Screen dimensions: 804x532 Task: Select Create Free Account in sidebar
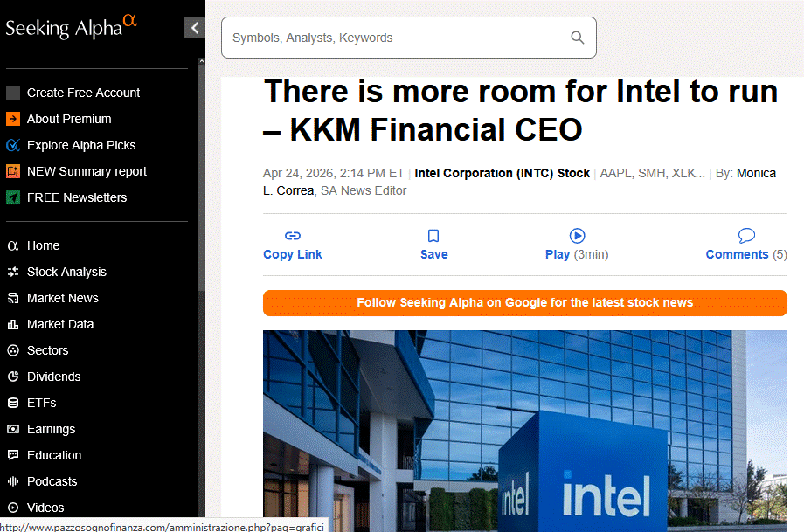coord(83,93)
